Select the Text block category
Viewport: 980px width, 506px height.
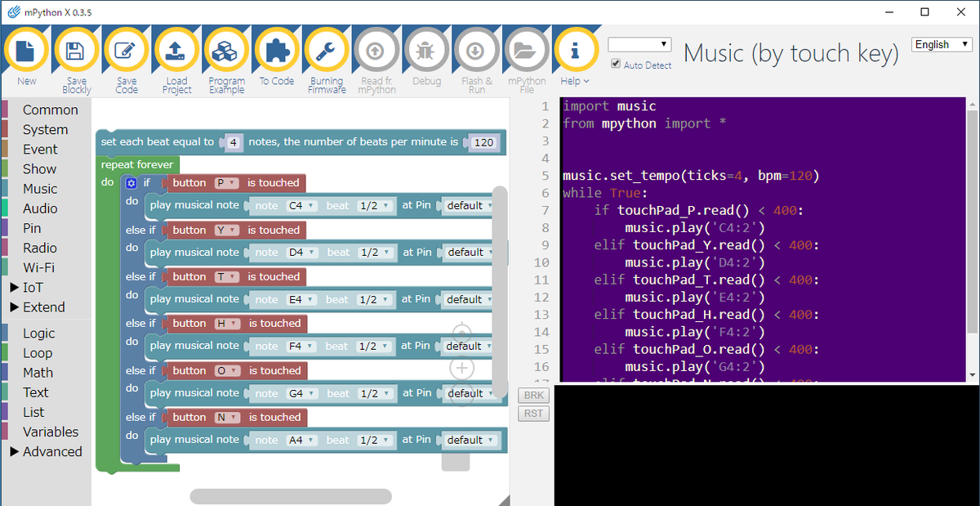(35, 392)
